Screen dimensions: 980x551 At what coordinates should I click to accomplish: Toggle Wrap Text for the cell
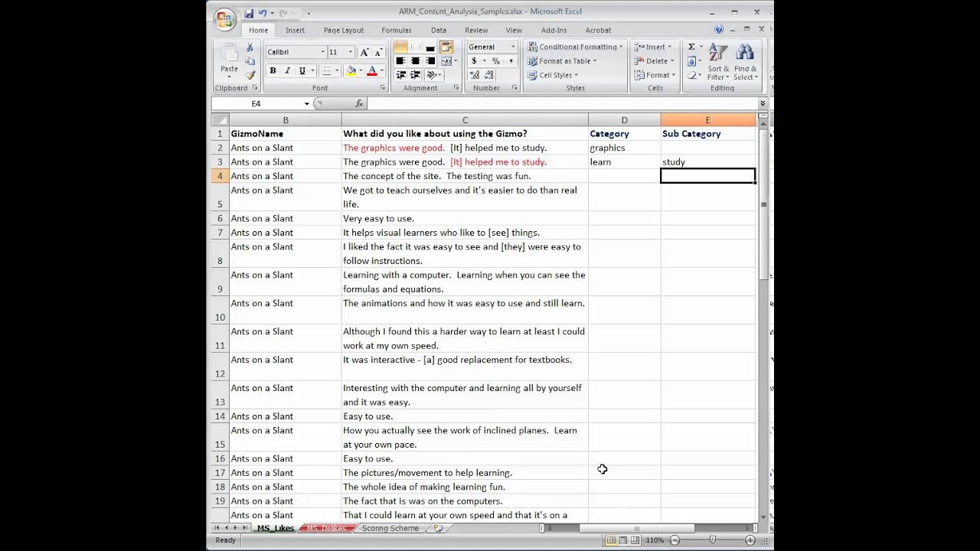(x=446, y=47)
